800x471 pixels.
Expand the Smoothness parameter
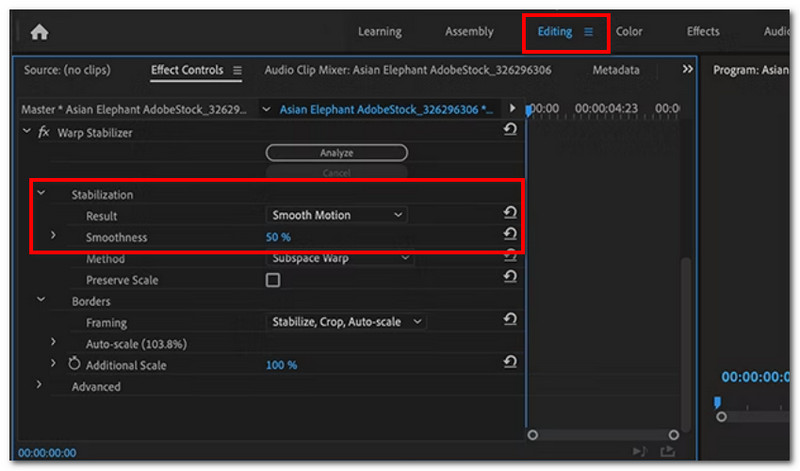54,235
